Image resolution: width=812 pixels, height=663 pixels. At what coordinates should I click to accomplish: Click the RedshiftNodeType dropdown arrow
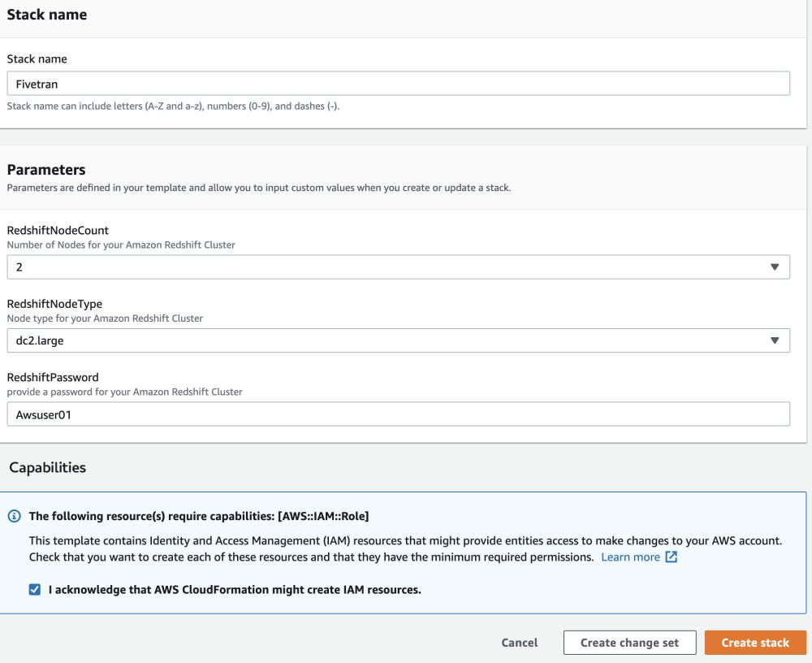point(775,340)
